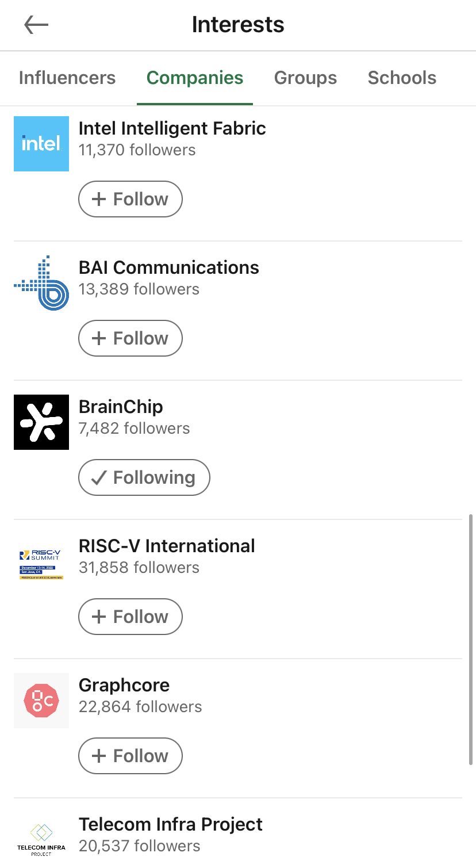This screenshot has width=476, height=868.
Task: Open the Telecom Infra Project name link
Action: click(x=171, y=824)
